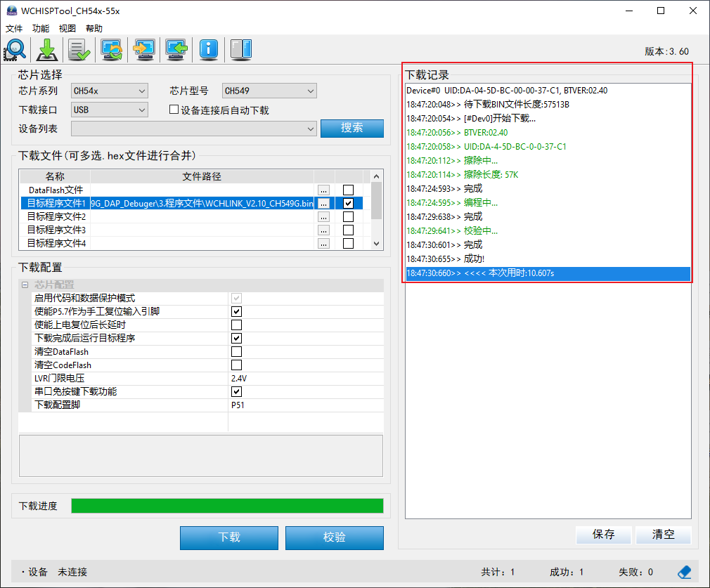Click the empty description box below config
The width and height of the screenshot is (710, 588).
coord(201,456)
